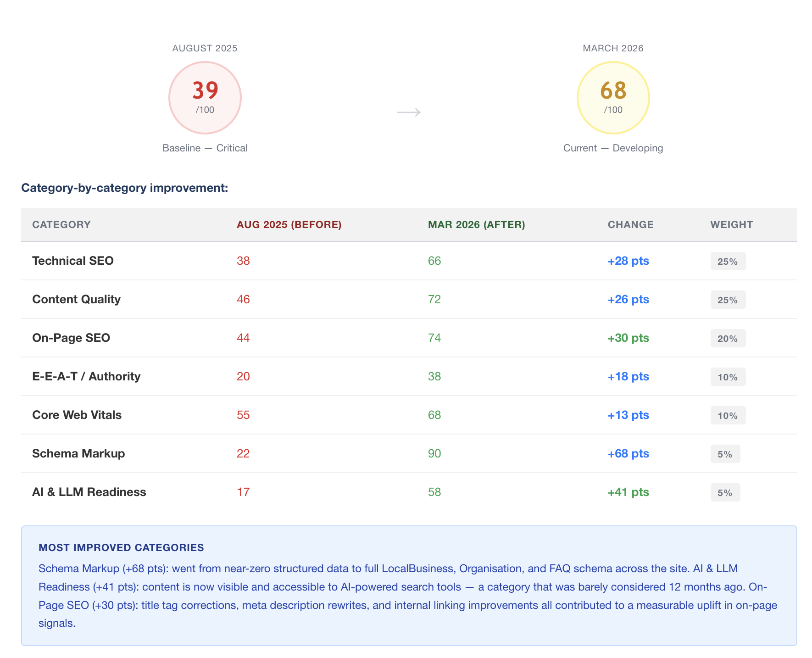Click the Category column header

(61, 224)
